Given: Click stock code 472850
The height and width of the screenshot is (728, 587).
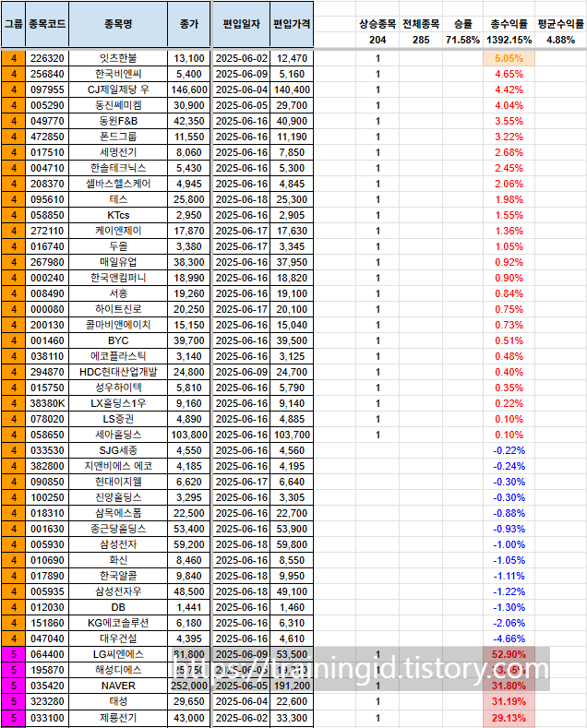Looking at the screenshot, I should pos(47,137).
